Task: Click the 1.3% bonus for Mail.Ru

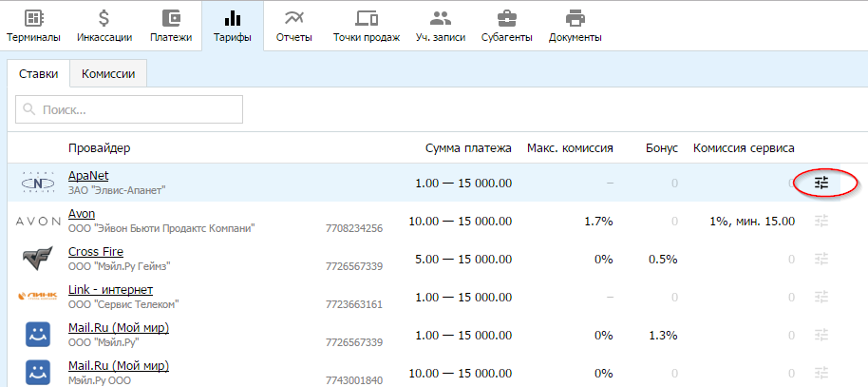Action: coord(663,335)
